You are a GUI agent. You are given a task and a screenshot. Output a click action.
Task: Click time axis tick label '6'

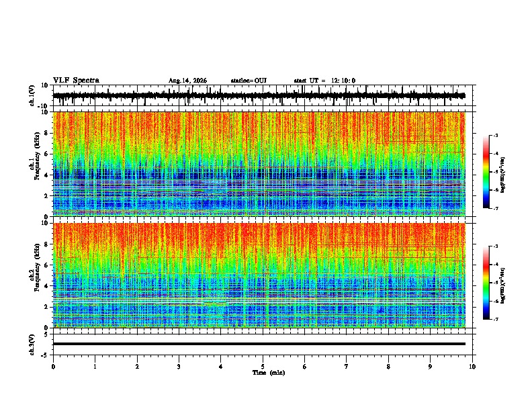coord(305,367)
